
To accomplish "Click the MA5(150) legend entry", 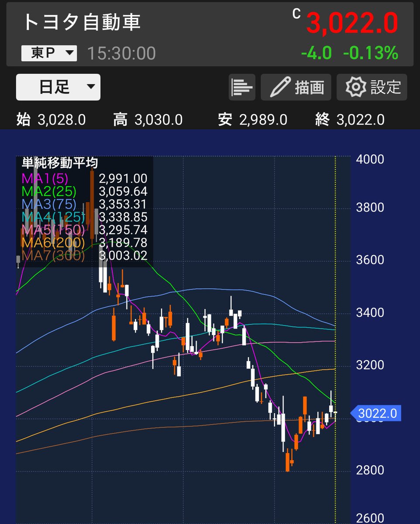I will click(53, 230).
